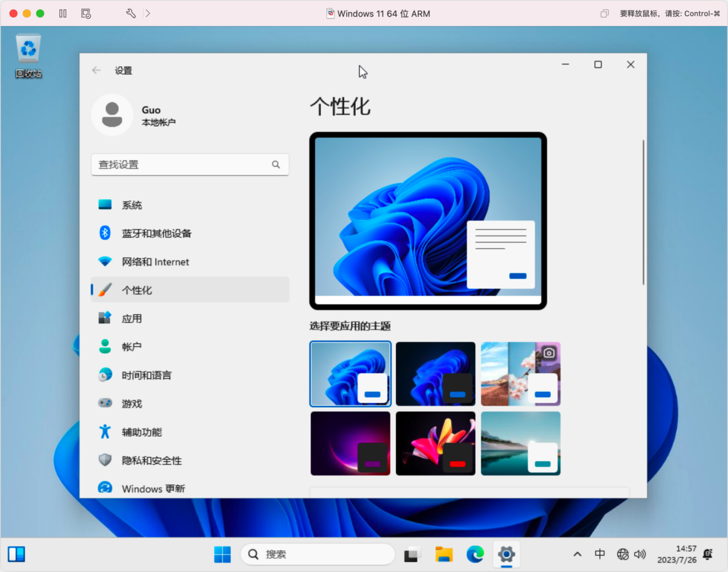Screen dimensions: 728x572
Task: Open the clock showing 14:57
Action: (677, 554)
